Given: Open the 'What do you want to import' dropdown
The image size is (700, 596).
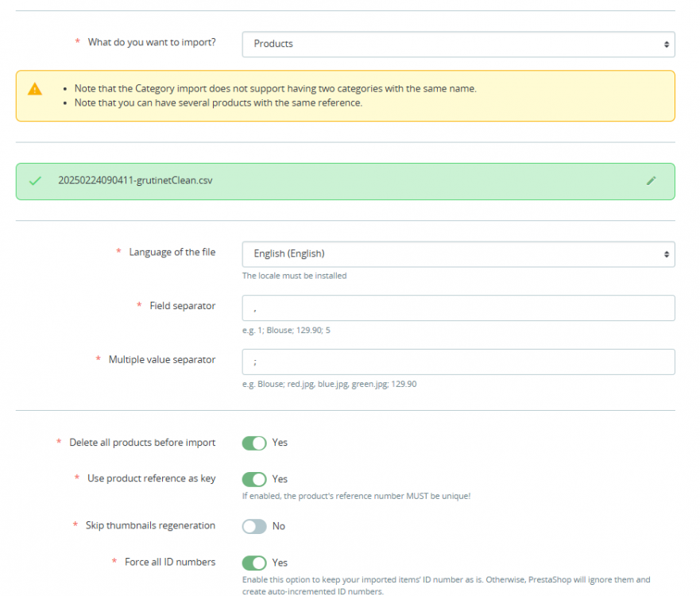Looking at the screenshot, I should pos(458,45).
